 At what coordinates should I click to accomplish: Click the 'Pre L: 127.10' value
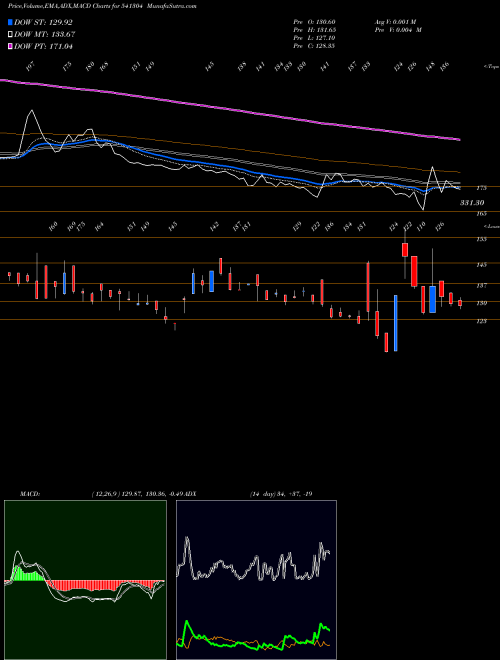(314, 38)
